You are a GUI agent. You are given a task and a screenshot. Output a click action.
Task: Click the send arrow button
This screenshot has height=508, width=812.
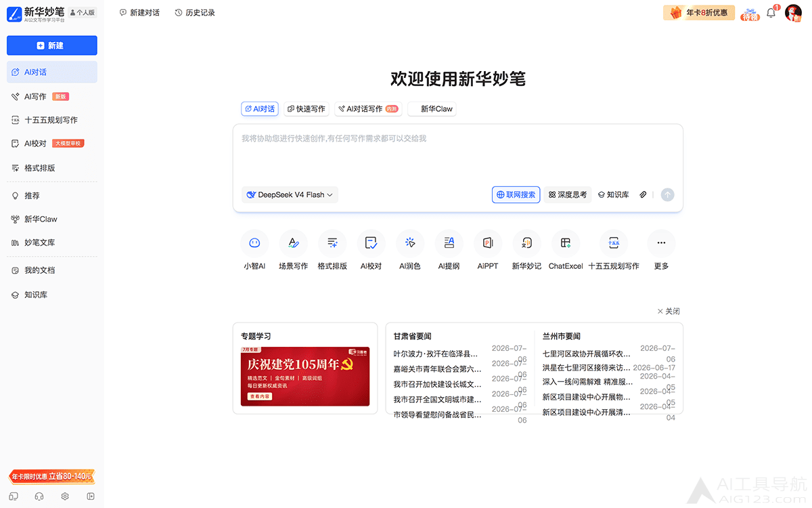pyautogui.click(x=668, y=194)
